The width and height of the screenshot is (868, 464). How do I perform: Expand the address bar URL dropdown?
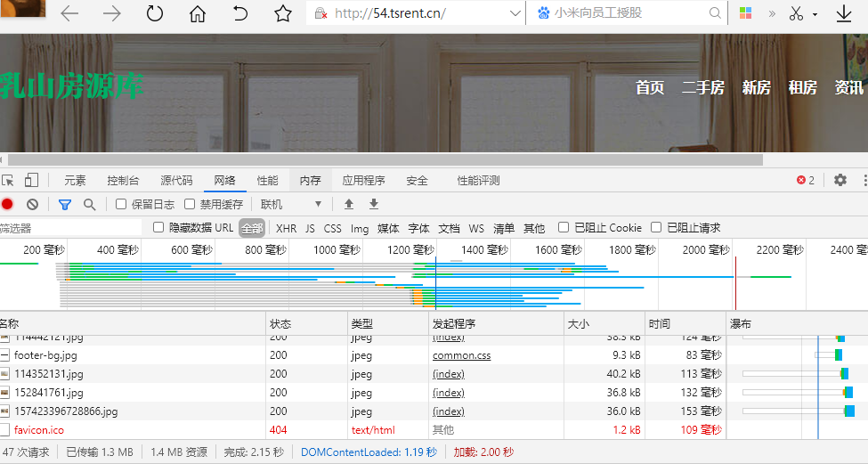(x=515, y=13)
